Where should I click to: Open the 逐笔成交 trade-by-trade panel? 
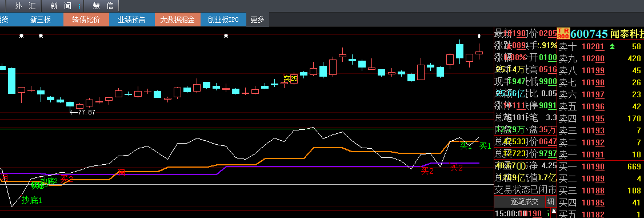pos(525,201)
